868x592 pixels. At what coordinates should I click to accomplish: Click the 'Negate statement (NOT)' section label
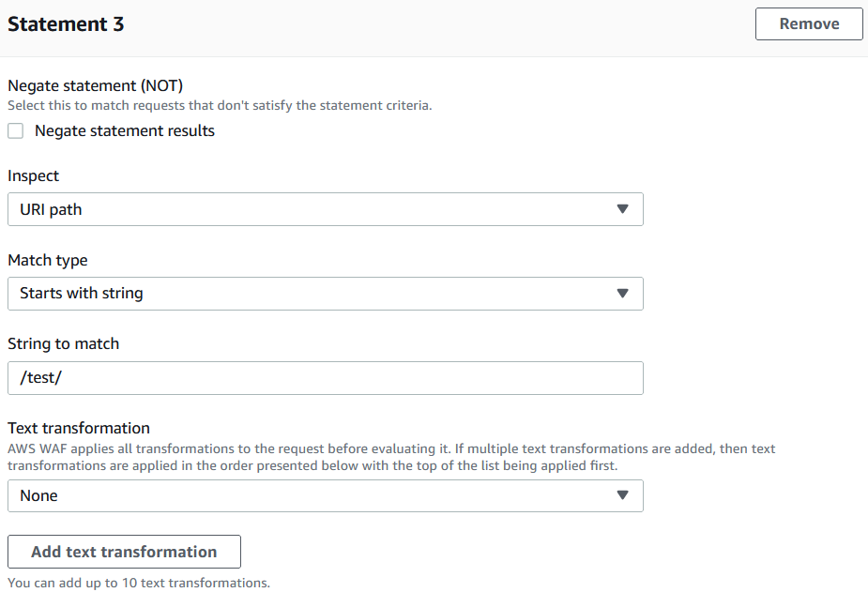click(x=95, y=86)
